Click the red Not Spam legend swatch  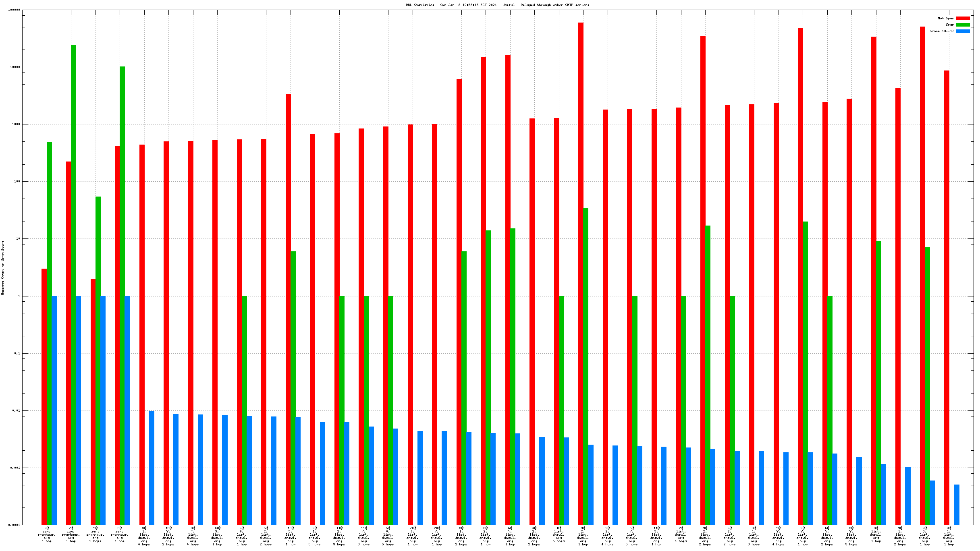click(963, 19)
